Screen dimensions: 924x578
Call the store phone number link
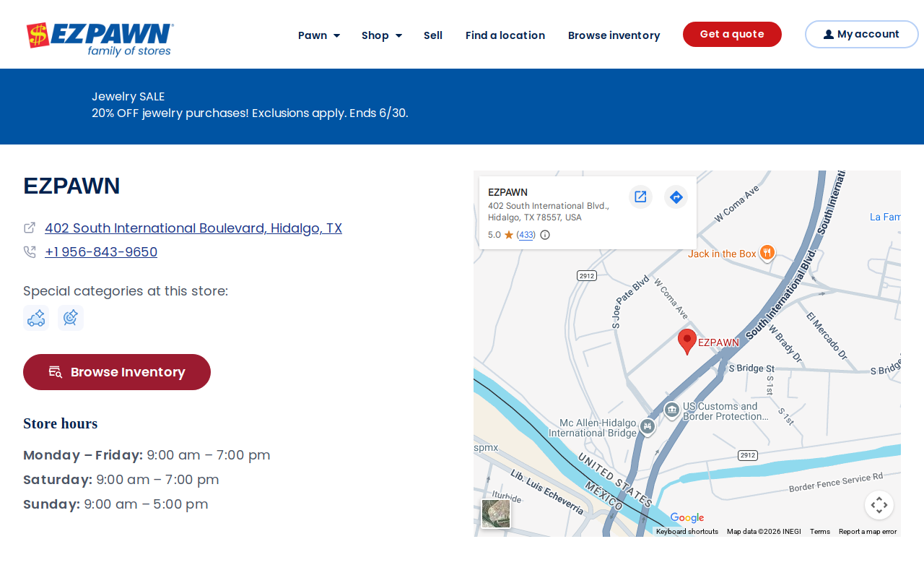point(101,252)
